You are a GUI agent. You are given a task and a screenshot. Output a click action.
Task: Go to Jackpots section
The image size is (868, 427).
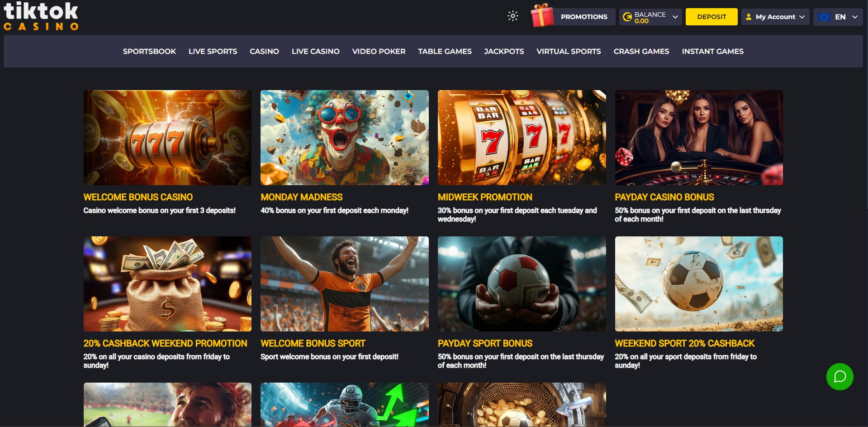point(504,51)
